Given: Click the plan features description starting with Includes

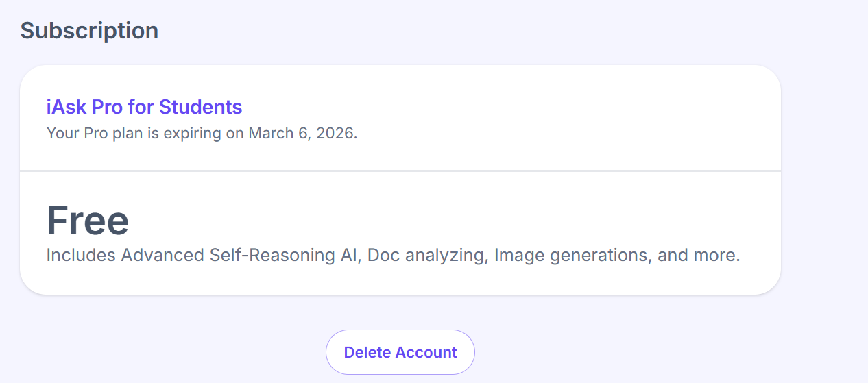Looking at the screenshot, I should 394,256.
